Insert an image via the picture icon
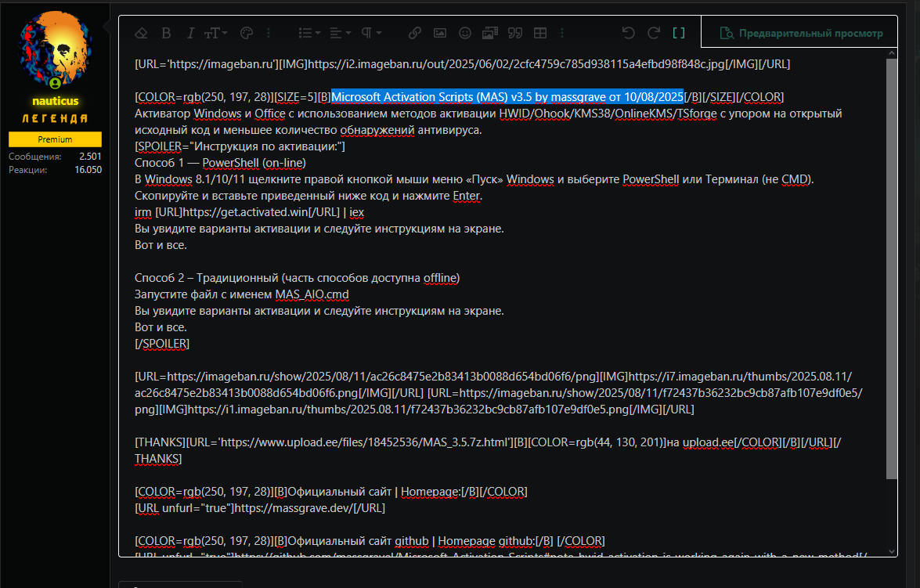 [x=440, y=34]
